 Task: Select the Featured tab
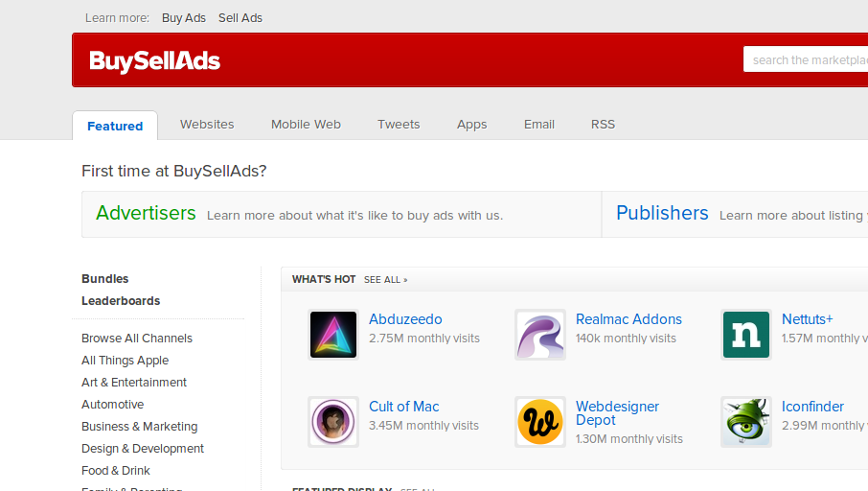click(x=115, y=126)
